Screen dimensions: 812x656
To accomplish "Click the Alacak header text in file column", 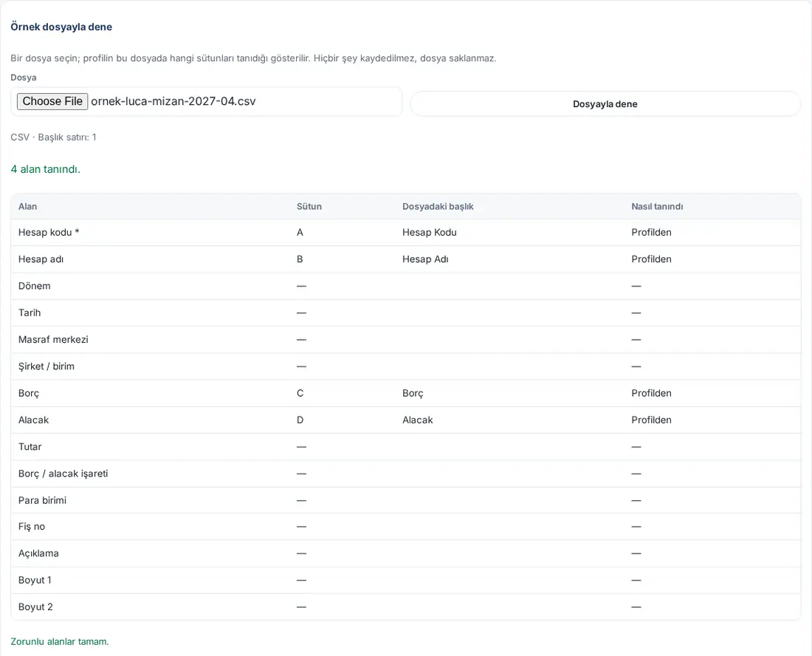I will 417,420.
